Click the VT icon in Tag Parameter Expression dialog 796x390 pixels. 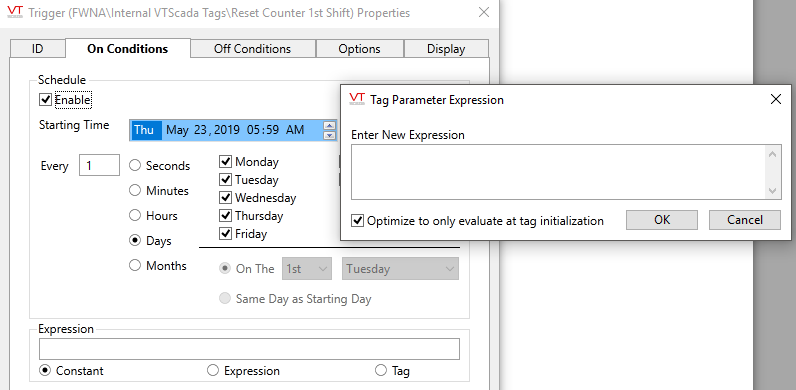(x=357, y=100)
